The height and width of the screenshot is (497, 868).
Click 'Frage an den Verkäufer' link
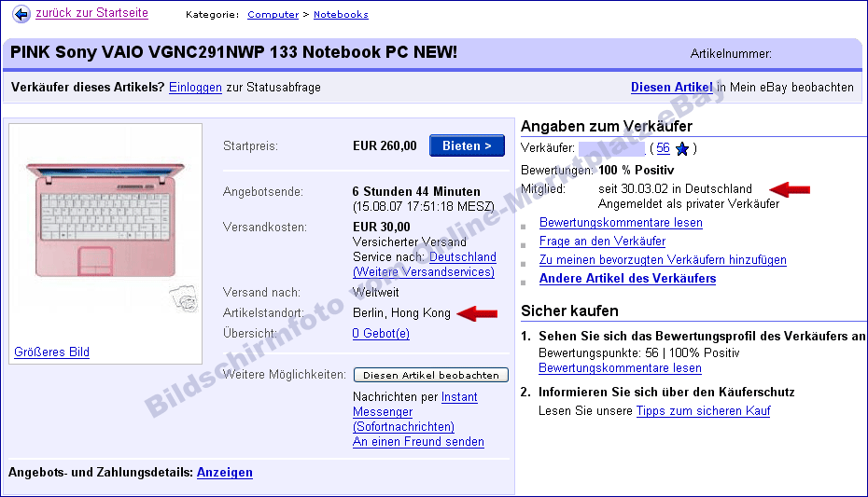tap(602, 242)
